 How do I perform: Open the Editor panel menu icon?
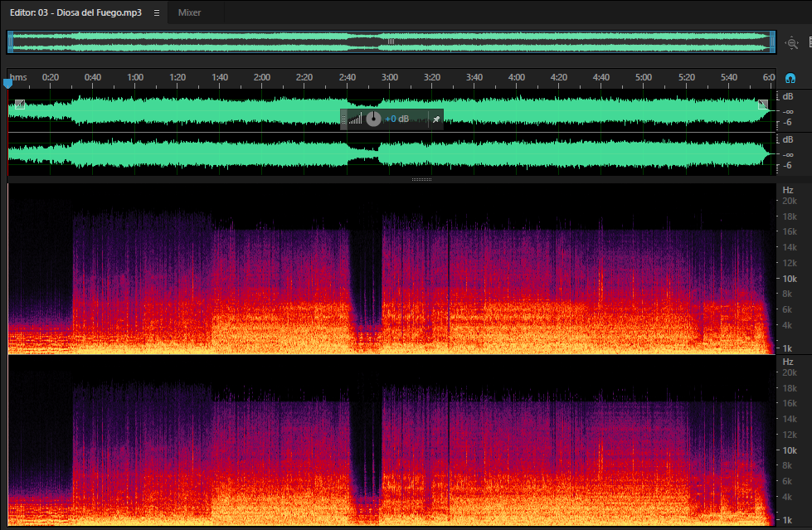(157, 13)
